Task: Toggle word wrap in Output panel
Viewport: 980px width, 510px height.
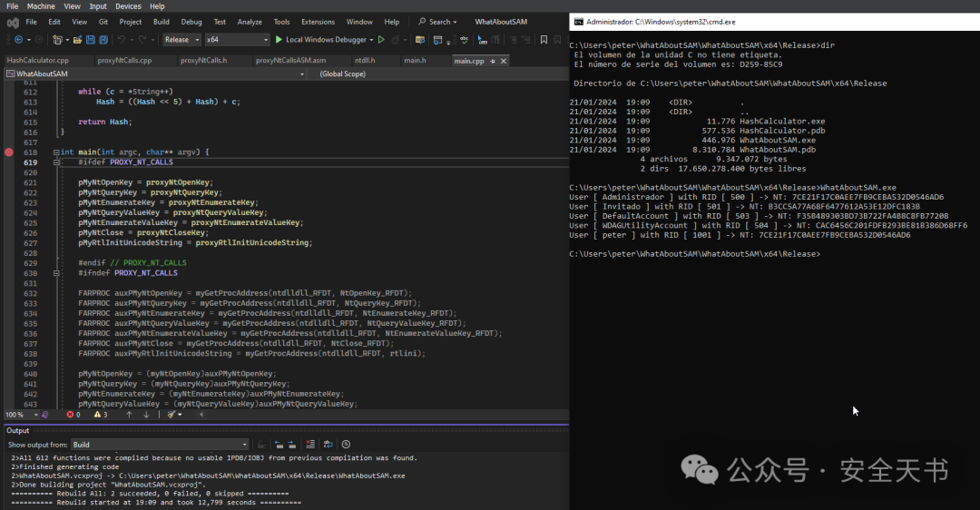Action: click(x=328, y=445)
